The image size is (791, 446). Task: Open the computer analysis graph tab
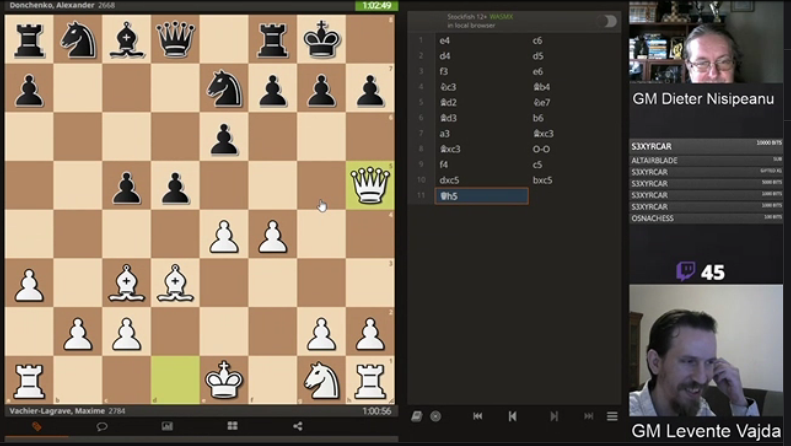[167, 426]
